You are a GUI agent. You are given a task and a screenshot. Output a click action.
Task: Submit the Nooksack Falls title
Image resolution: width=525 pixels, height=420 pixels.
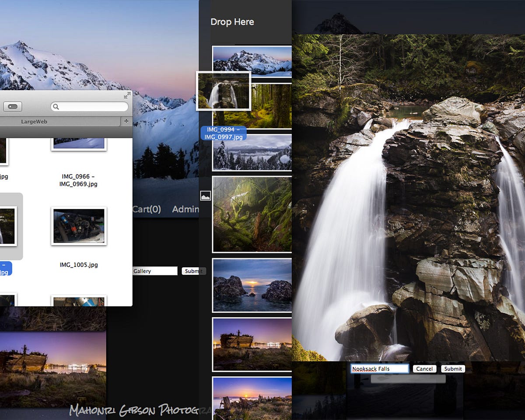453,369
